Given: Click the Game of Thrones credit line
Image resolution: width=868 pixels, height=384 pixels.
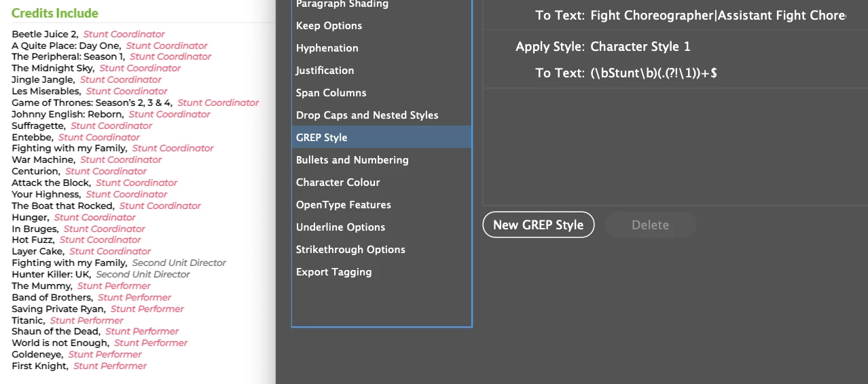Looking at the screenshot, I should 135,103.
